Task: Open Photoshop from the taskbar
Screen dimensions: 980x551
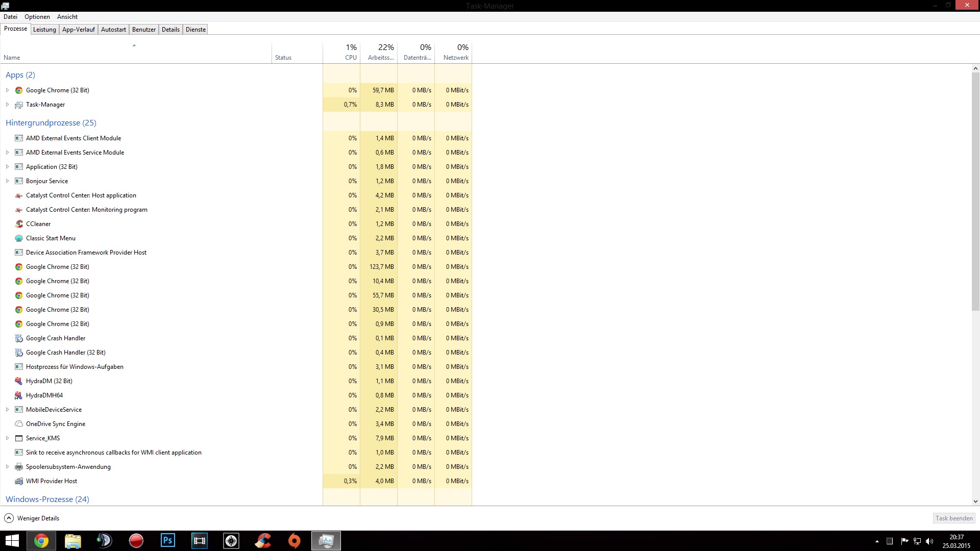Action: (x=167, y=540)
